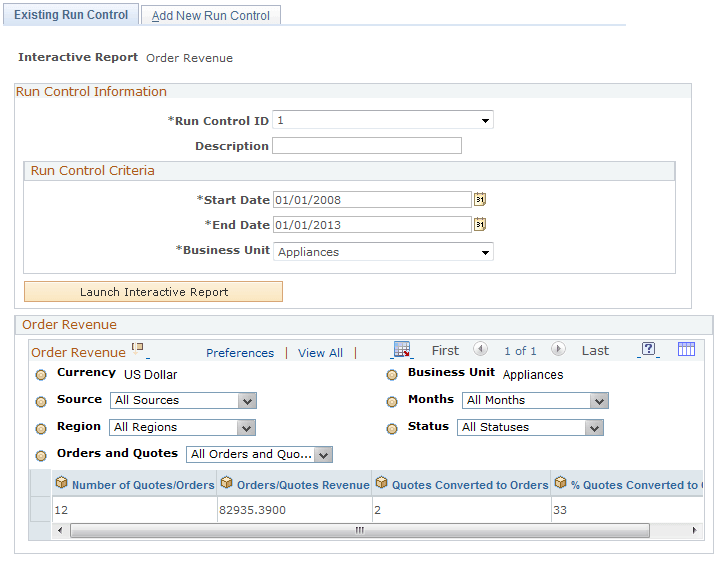Click into the End Date field
Viewport: 720px width, 562px height.
pyautogui.click(x=372, y=225)
